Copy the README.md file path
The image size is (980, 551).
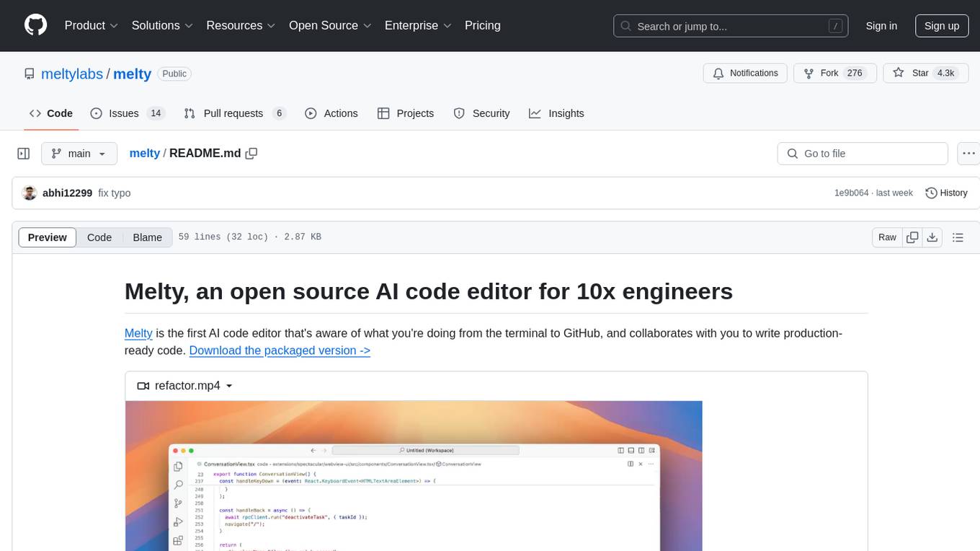tap(251, 154)
